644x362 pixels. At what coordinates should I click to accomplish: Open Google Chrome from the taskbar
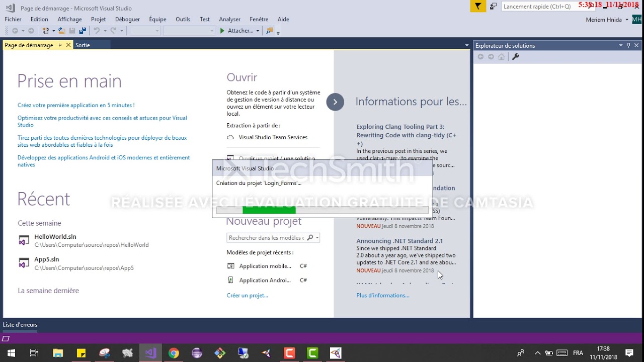pos(174,353)
